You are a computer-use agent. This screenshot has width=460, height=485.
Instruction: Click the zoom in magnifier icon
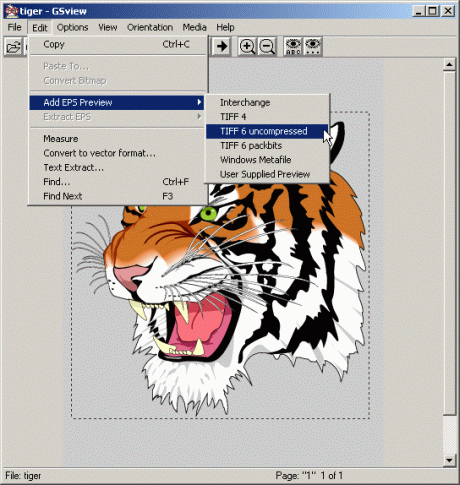click(x=247, y=46)
